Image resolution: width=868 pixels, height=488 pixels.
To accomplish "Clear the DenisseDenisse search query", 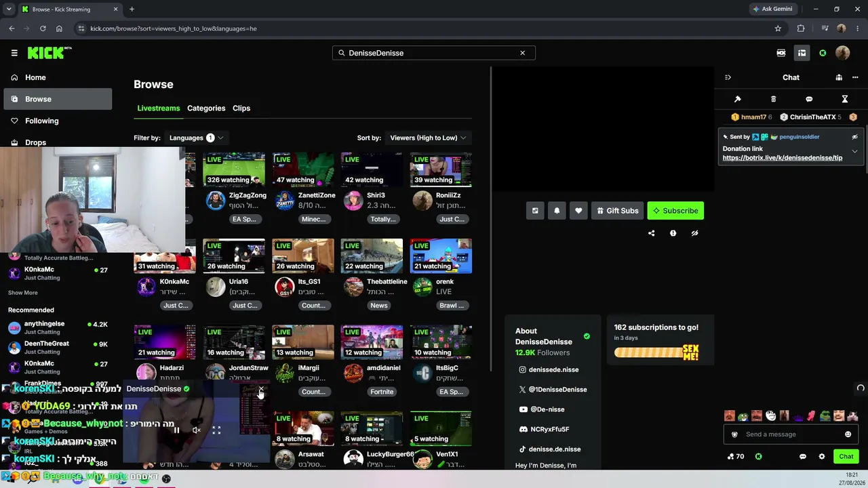I will pyautogui.click(x=522, y=53).
